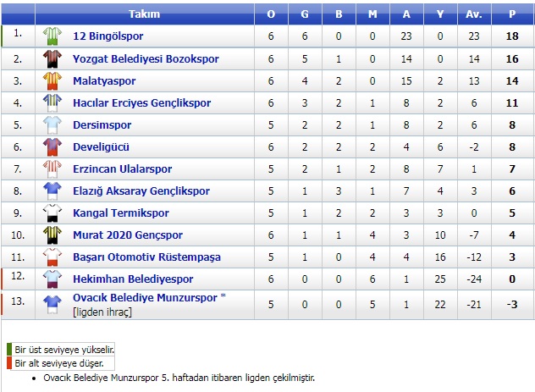Click Erzincan Ulalarspor's red striped jersey icon
The width and height of the screenshot is (535, 392).
[52, 168]
